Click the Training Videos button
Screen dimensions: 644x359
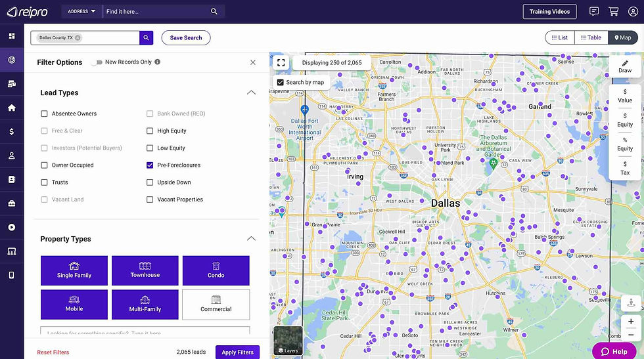tap(549, 12)
